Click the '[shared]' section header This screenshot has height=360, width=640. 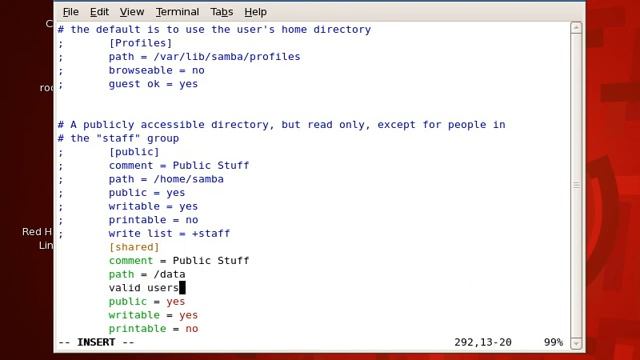(x=134, y=247)
